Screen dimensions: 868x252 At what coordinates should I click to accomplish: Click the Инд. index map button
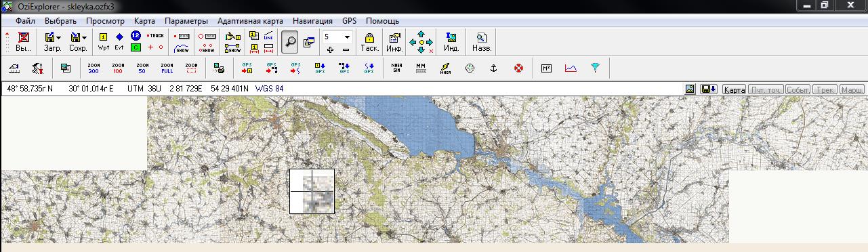click(451, 42)
